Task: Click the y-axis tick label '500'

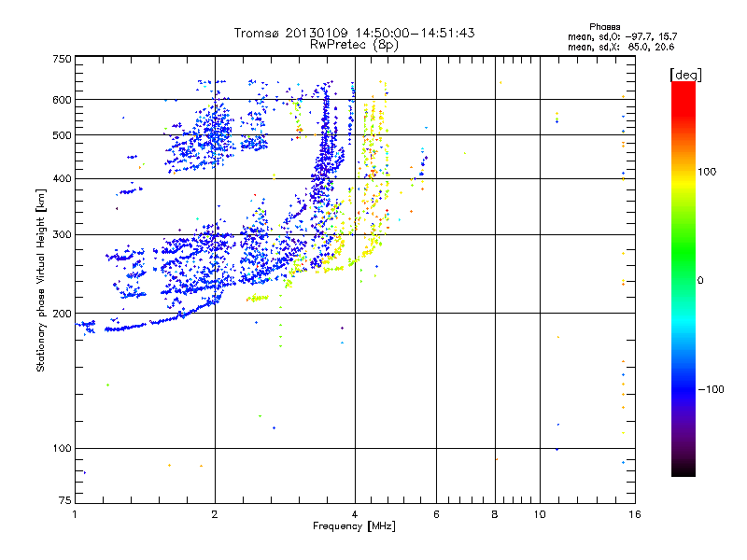Action: 62,135
